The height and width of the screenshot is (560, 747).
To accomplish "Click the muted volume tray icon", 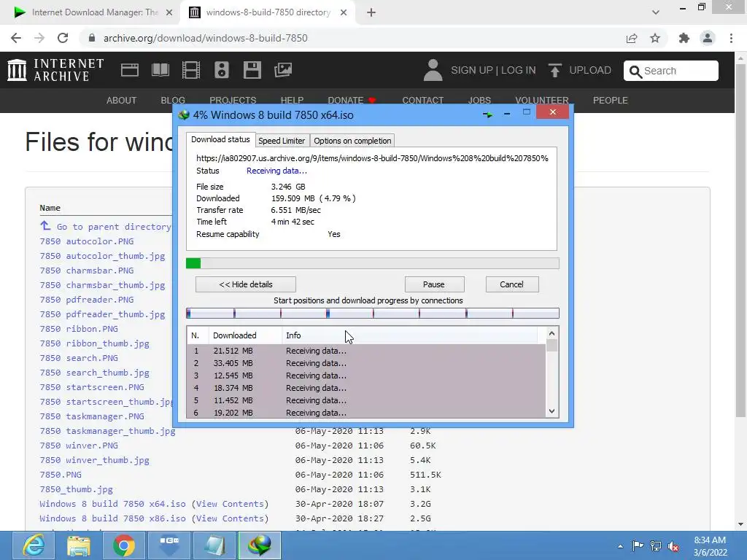I will [x=673, y=546].
